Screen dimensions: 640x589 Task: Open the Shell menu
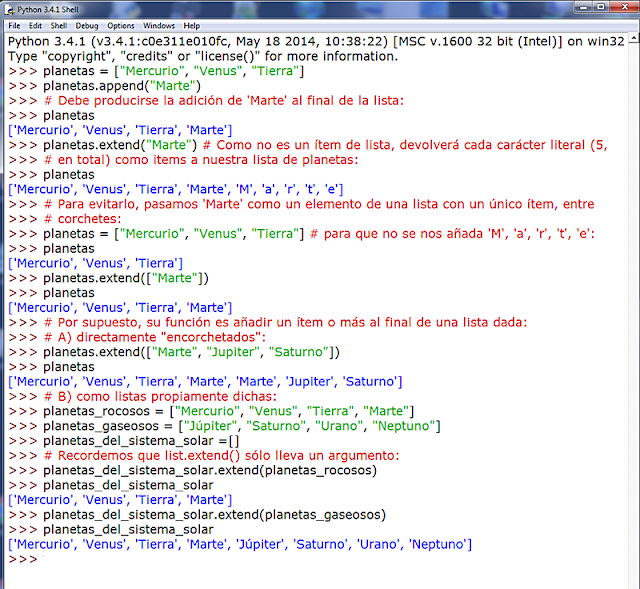(59, 26)
